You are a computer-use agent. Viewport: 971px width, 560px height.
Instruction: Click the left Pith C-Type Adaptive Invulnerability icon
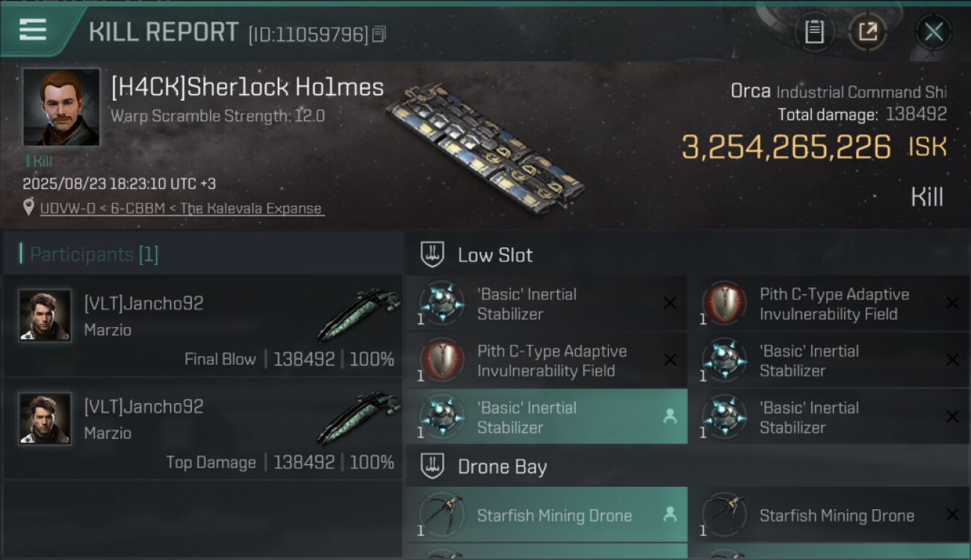coord(442,361)
